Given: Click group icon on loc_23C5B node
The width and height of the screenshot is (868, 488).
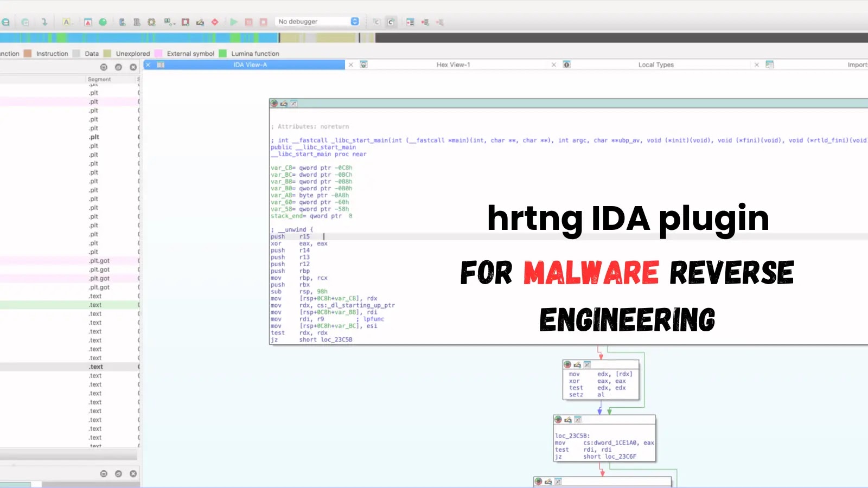Looking at the screenshot, I should (578, 420).
